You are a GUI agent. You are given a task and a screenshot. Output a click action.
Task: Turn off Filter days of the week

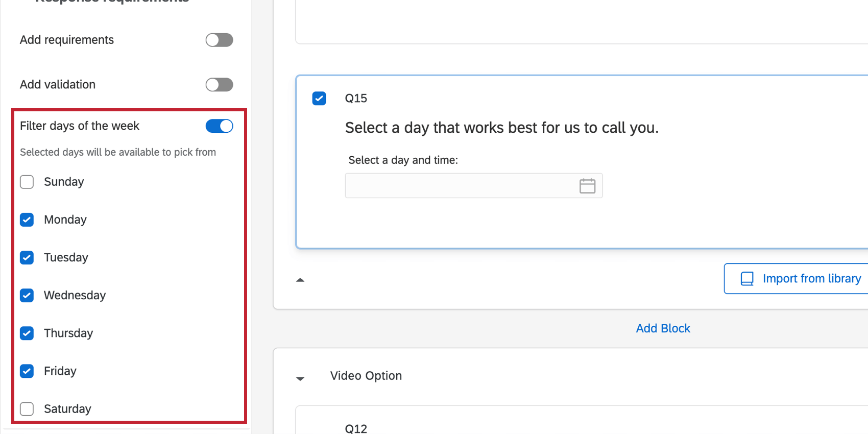tap(219, 126)
